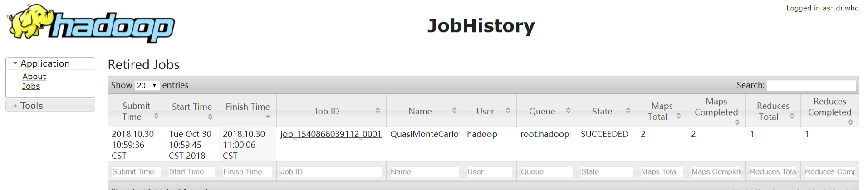Click the Name filter field
Viewport: 868px width, 190px height.
tap(424, 172)
